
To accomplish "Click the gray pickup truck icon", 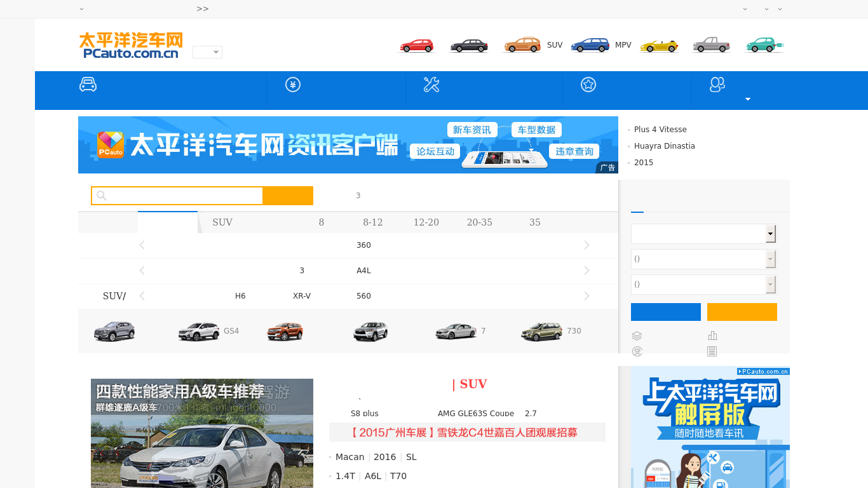I will tap(711, 45).
